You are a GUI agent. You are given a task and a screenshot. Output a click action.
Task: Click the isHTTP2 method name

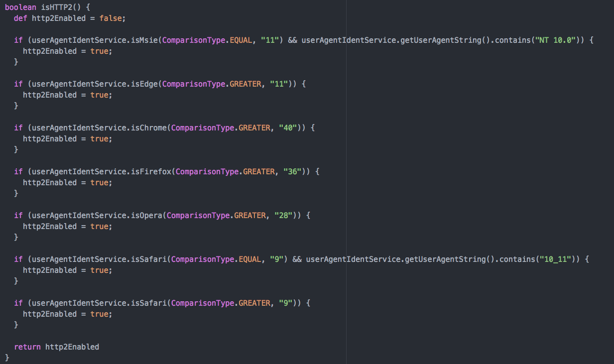(56, 7)
